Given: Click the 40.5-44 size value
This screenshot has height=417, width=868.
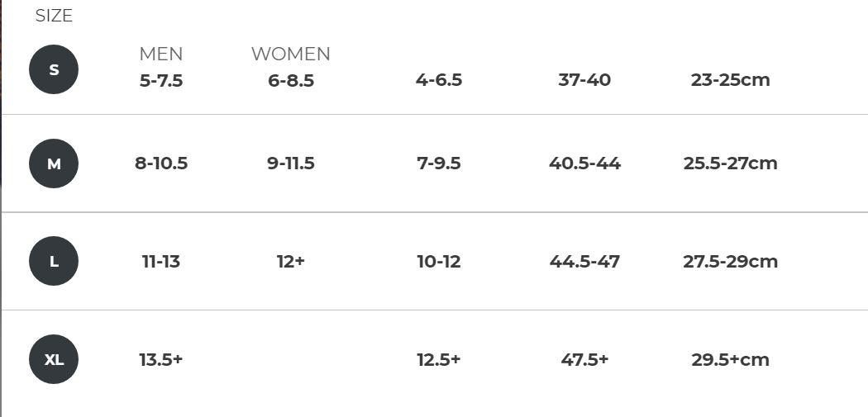Looking at the screenshot, I should pos(584,163).
